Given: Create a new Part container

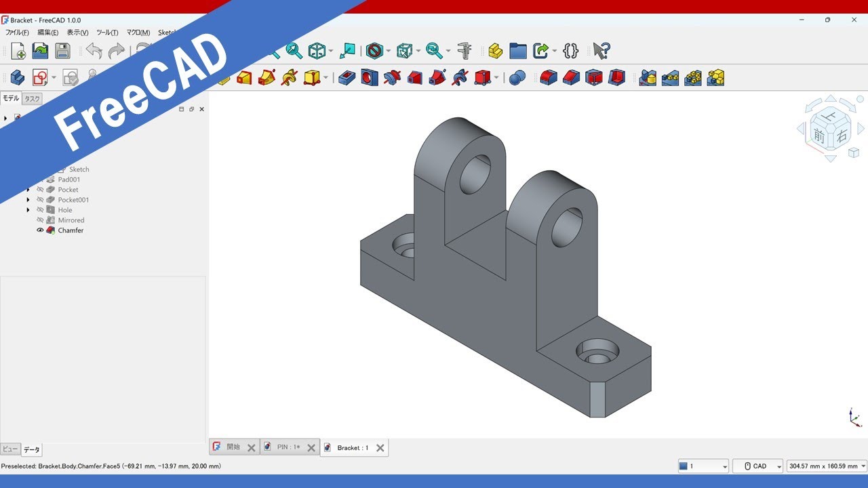Looking at the screenshot, I should coord(496,51).
